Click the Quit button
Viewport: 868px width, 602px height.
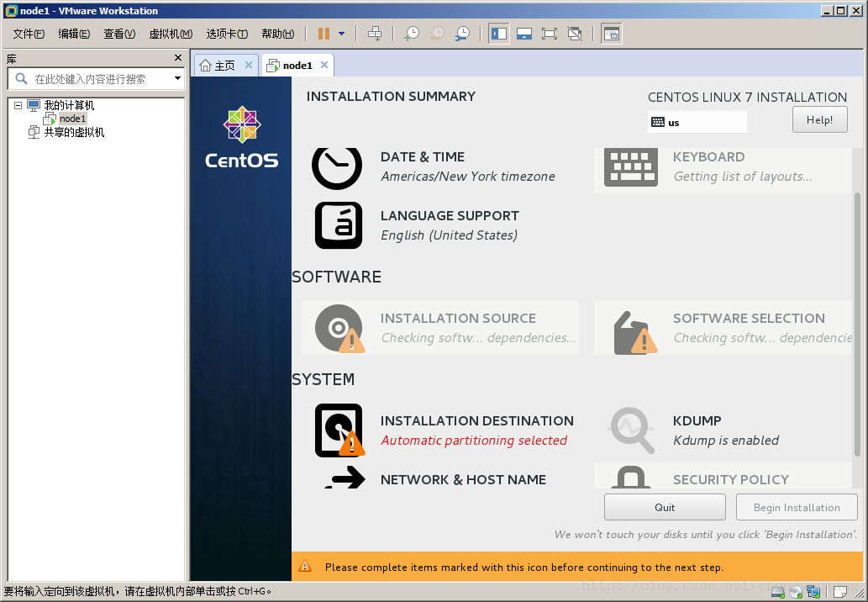(x=665, y=507)
